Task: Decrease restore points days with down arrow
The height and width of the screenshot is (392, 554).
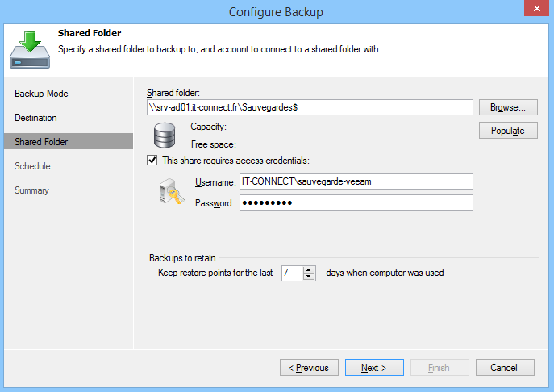Action: coord(309,277)
